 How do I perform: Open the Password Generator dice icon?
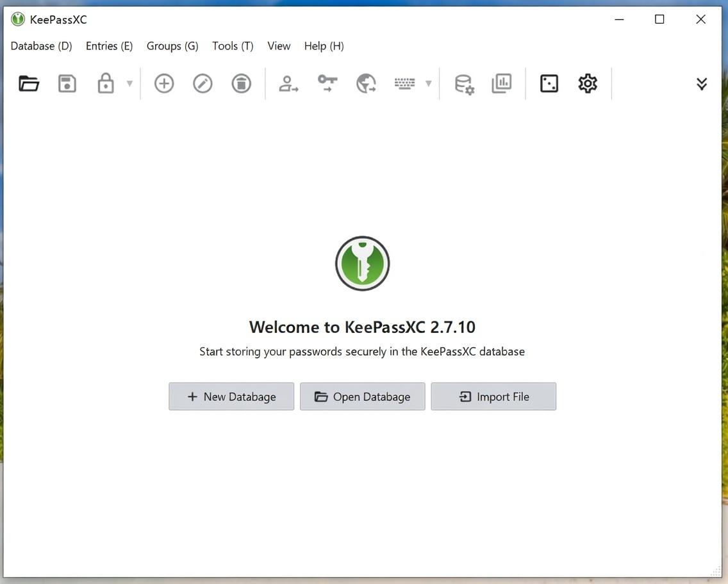549,83
